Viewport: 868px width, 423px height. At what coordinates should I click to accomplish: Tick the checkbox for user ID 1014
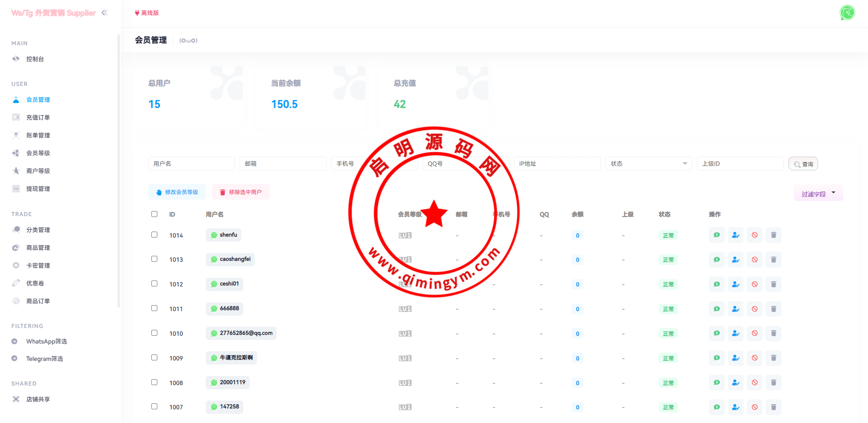(x=155, y=235)
